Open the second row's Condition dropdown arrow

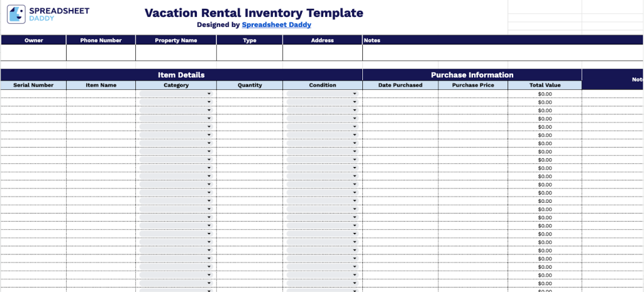tap(354, 102)
